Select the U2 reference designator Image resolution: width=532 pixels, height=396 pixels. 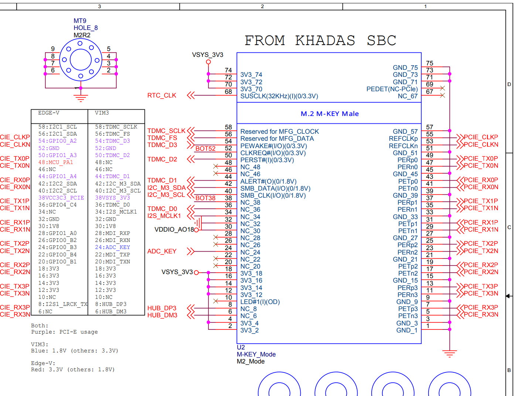241,347
